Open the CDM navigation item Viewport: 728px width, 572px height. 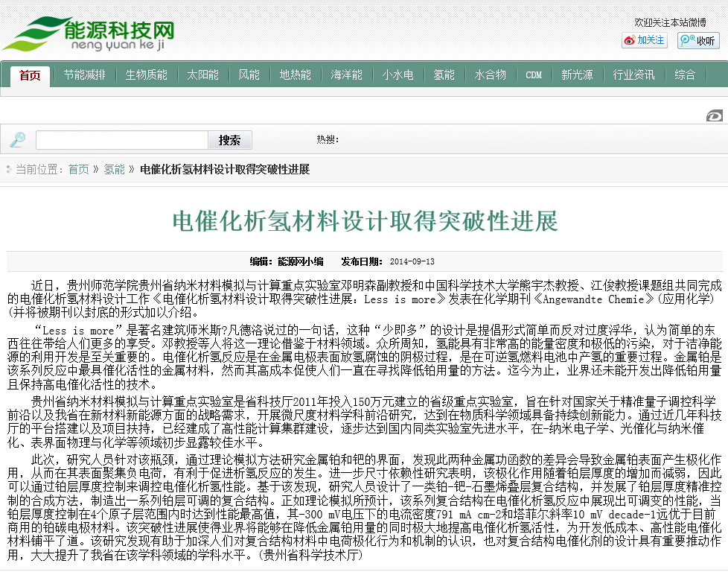click(x=534, y=74)
